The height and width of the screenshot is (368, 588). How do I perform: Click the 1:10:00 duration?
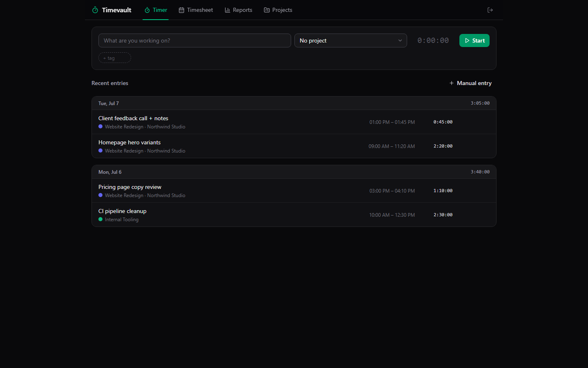click(x=443, y=191)
